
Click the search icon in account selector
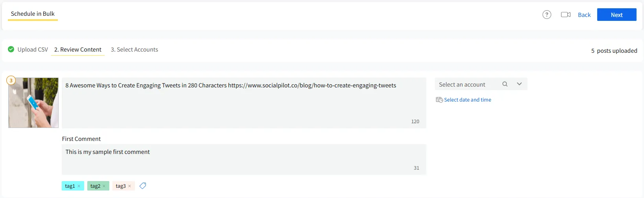point(505,84)
